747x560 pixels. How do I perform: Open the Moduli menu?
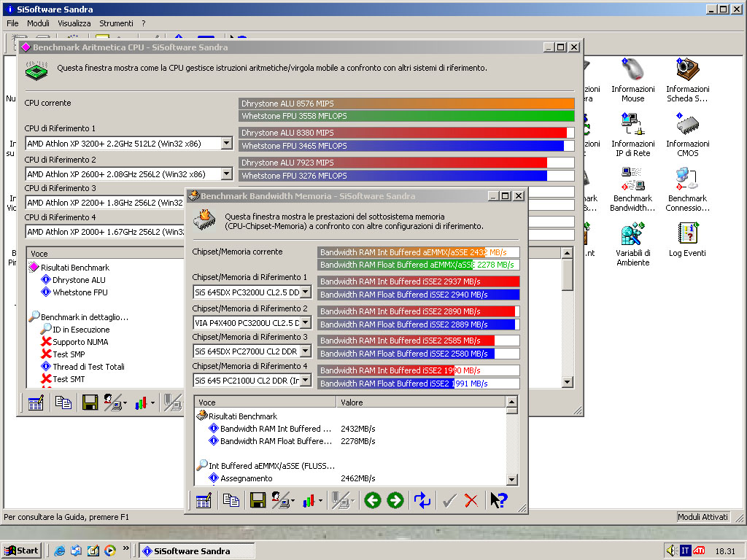pyautogui.click(x=38, y=23)
